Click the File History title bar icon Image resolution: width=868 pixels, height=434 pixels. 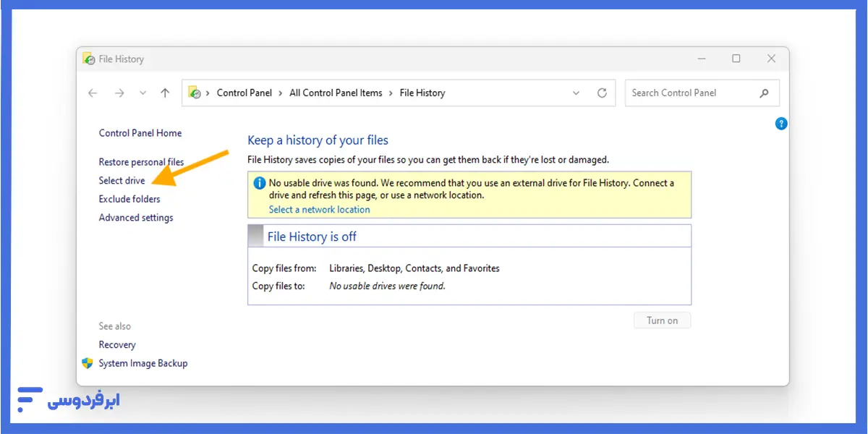pos(89,59)
